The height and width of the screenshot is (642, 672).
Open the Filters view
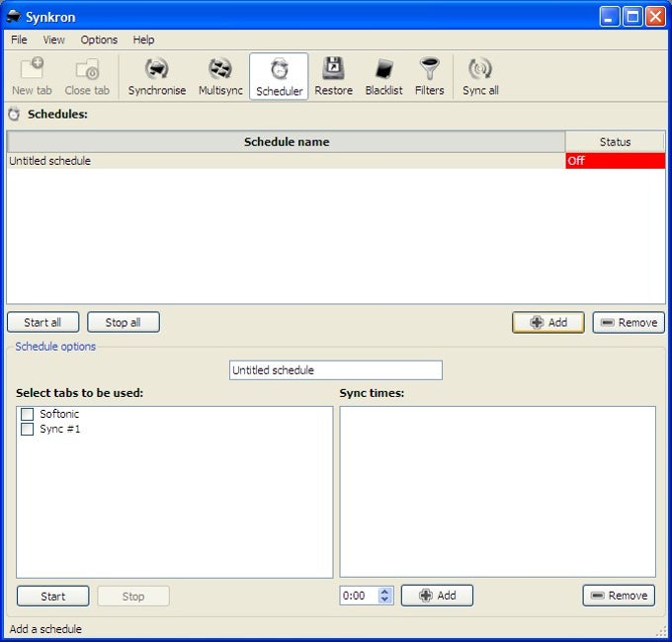tap(429, 76)
